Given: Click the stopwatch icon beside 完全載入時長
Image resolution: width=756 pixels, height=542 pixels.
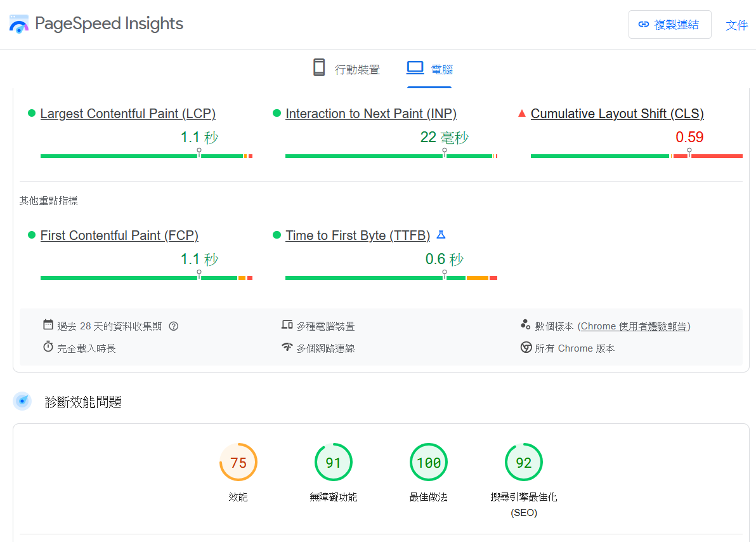Looking at the screenshot, I should pyautogui.click(x=48, y=347).
